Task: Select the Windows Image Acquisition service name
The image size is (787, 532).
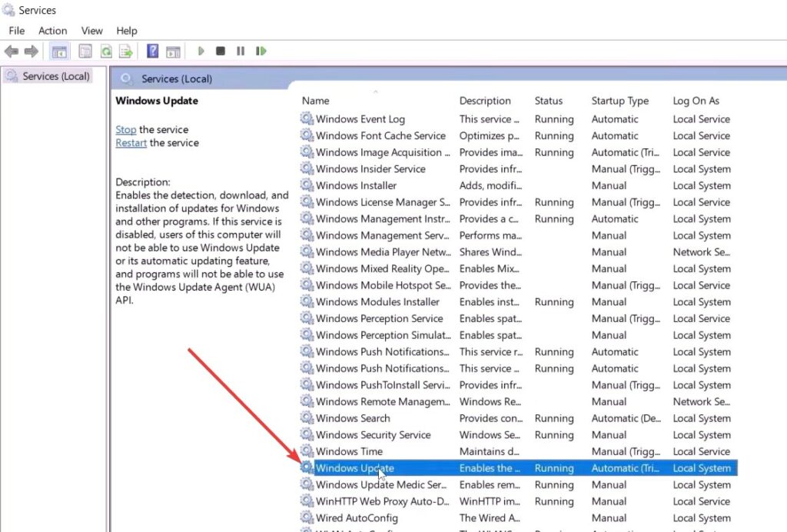Action: coord(383,152)
